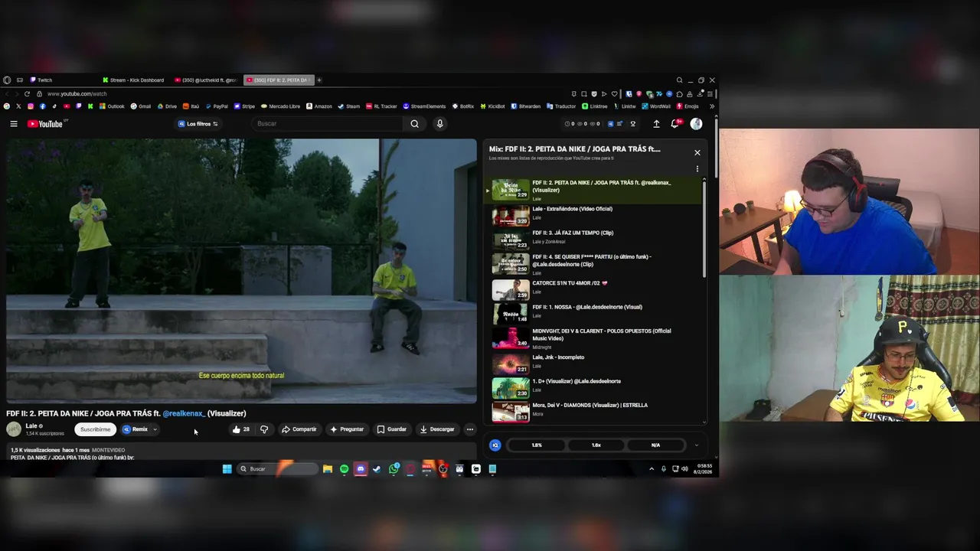
Task: Click the N/A stat pill
Action: coord(655,445)
